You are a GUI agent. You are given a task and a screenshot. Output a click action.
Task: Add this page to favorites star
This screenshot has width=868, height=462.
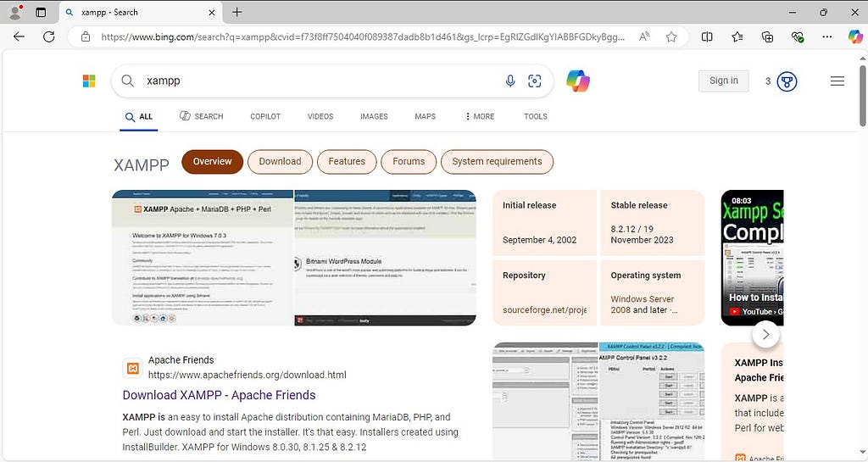pos(671,37)
